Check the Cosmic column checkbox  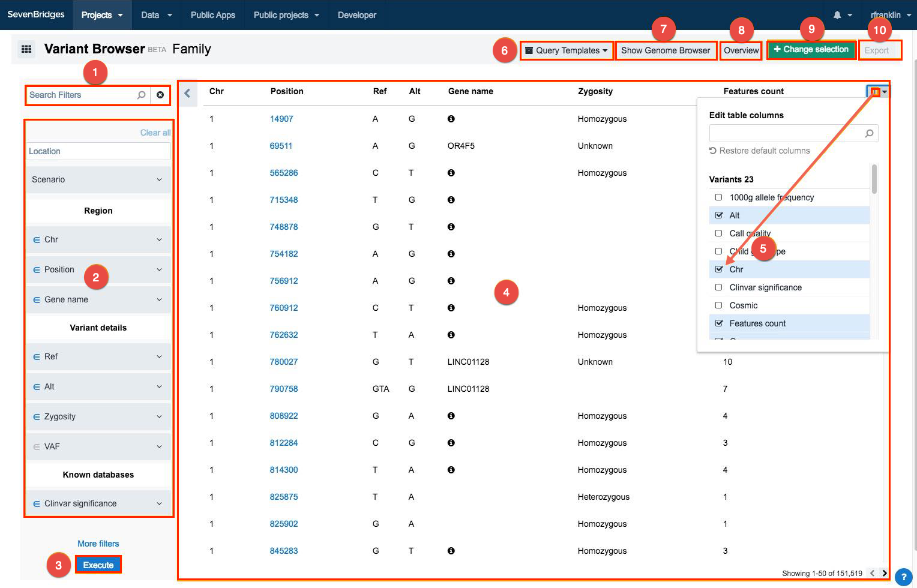[x=718, y=305]
